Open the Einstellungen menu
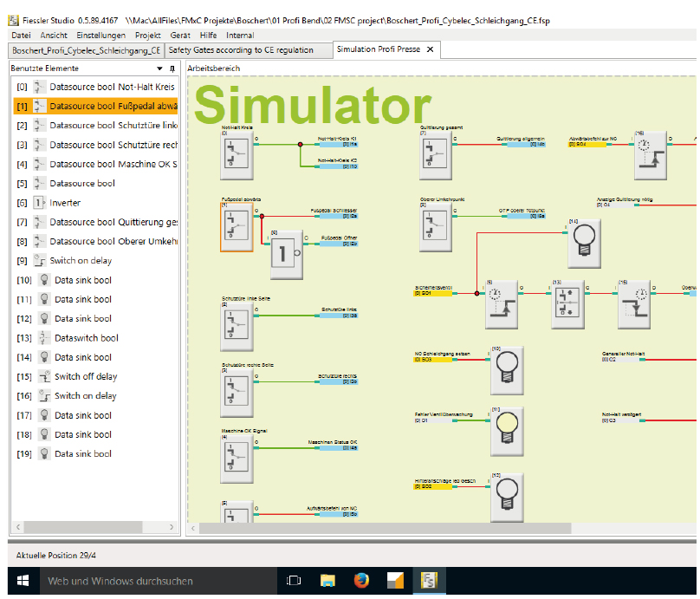The height and width of the screenshot is (599, 700). 100,36
